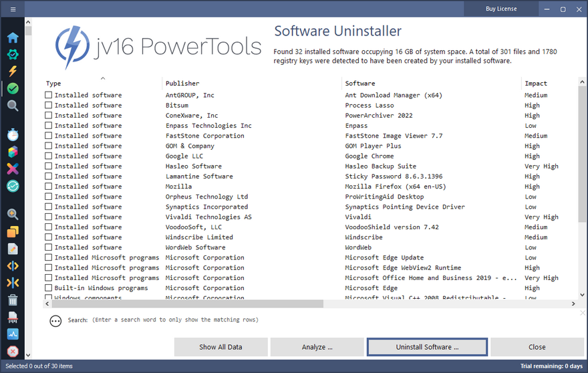Open the teal gear check icon
The width and height of the screenshot is (588, 373).
13,54
